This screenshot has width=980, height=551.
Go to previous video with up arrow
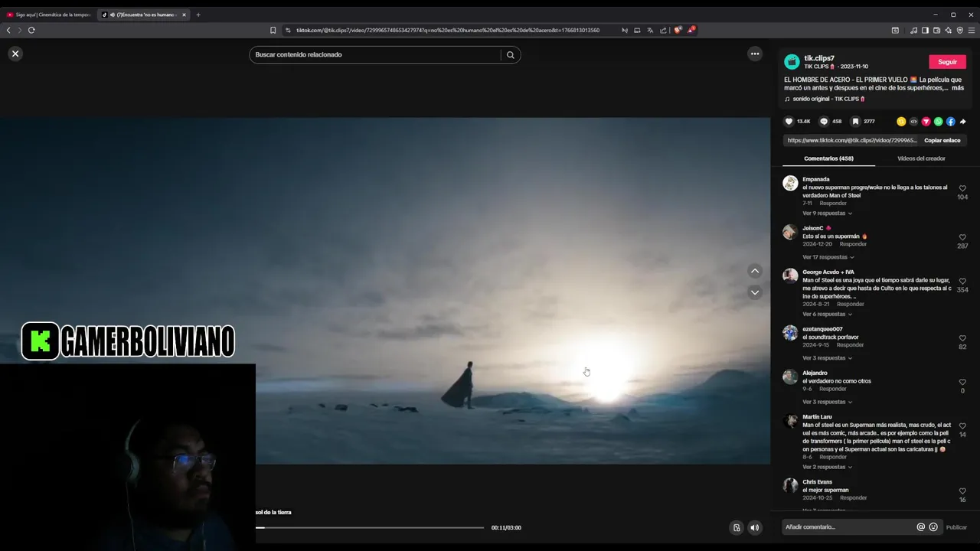coord(755,271)
